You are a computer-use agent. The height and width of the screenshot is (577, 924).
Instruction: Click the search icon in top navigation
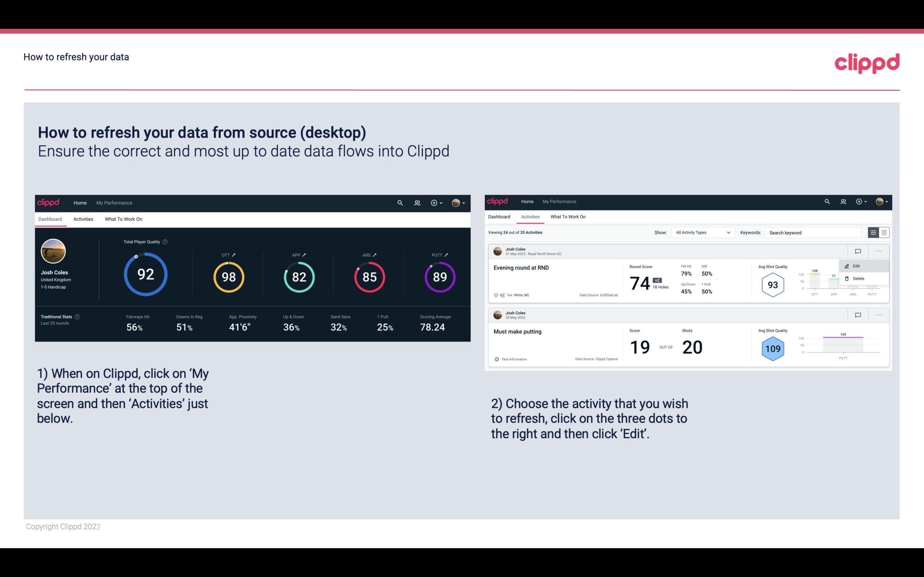tap(400, 203)
